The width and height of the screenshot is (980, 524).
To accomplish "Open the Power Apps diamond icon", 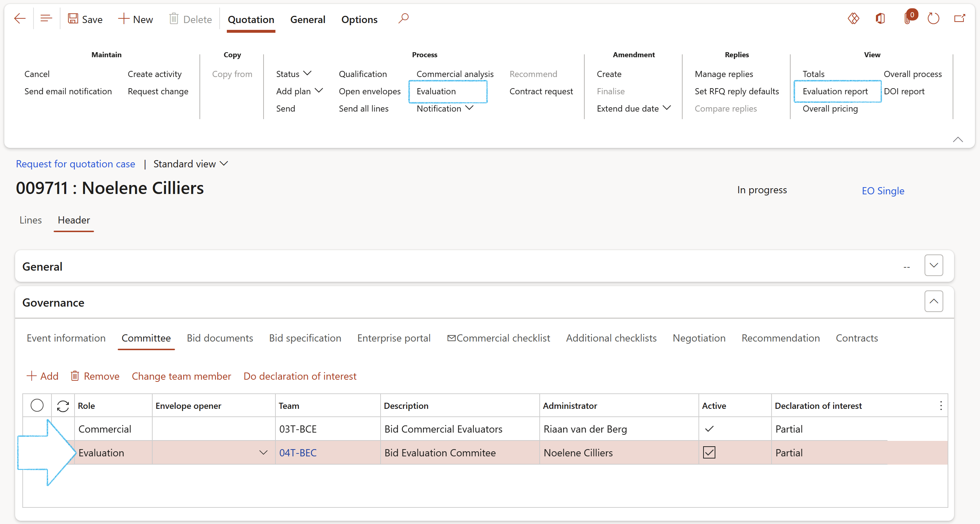I will coord(853,19).
